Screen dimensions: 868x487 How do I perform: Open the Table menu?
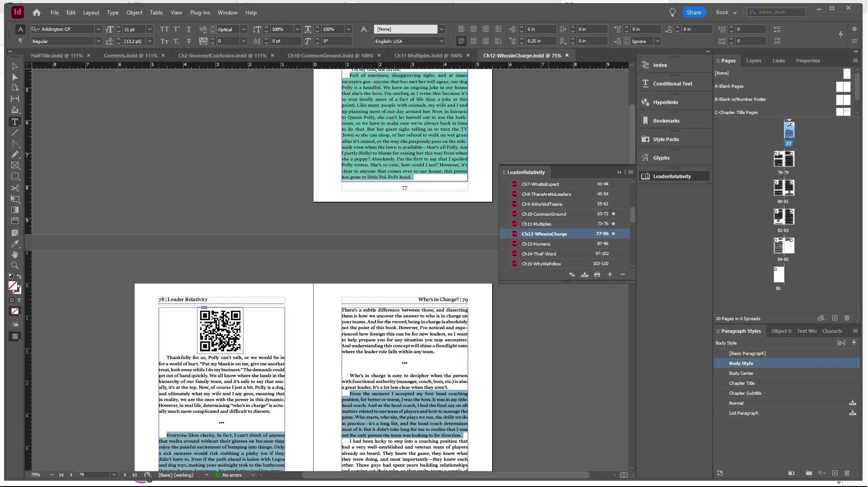[x=156, y=13]
